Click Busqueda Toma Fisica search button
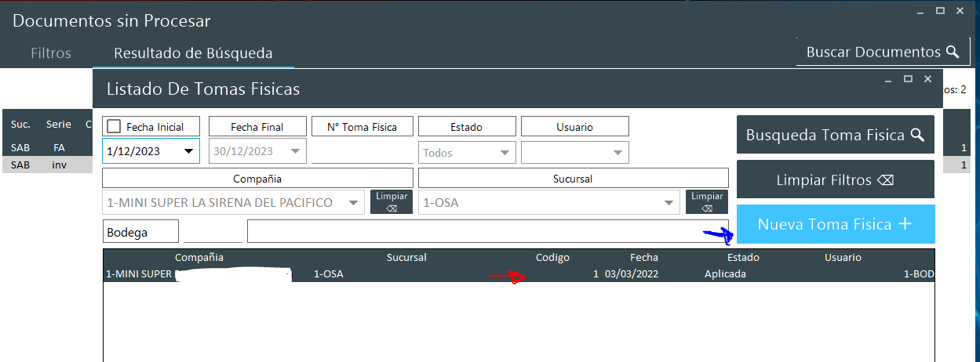This screenshot has height=362, width=980. coord(835,135)
